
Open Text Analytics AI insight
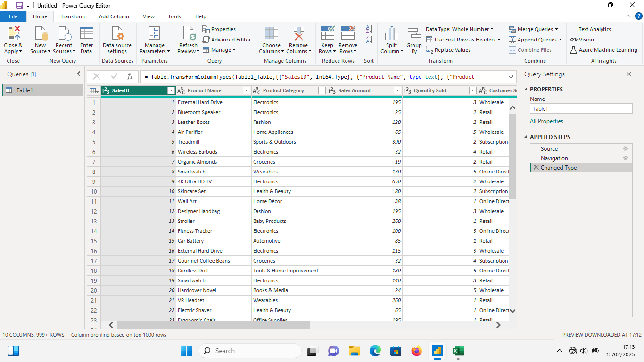(590, 29)
